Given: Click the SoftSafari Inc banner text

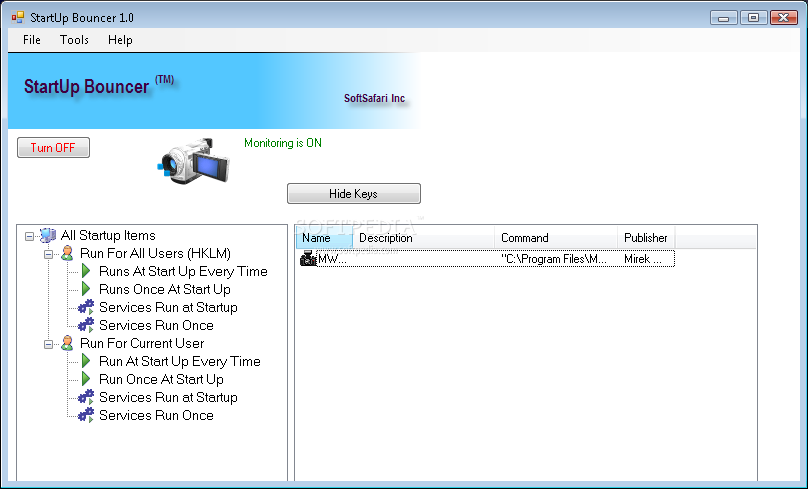Looking at the screenshot, I should tap(375, 98).
